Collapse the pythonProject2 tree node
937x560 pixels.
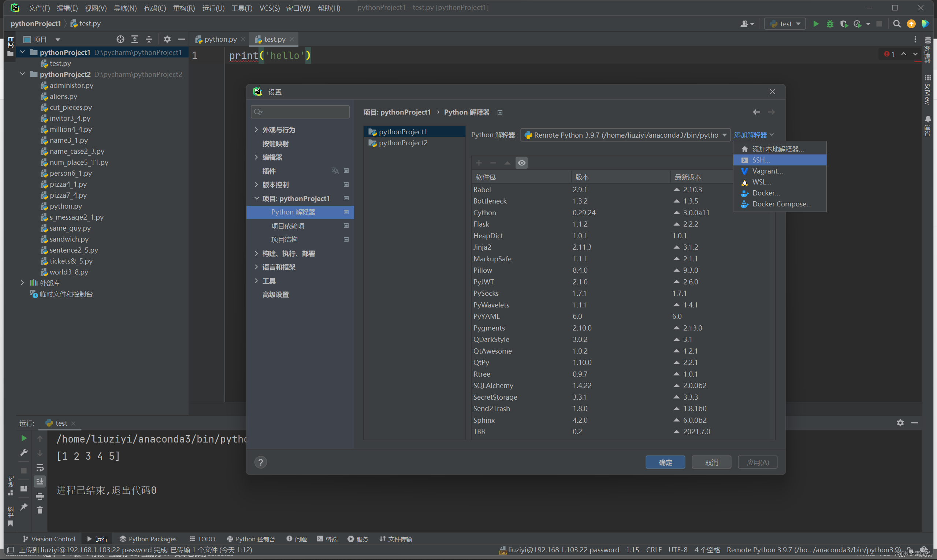click(23, 74)
